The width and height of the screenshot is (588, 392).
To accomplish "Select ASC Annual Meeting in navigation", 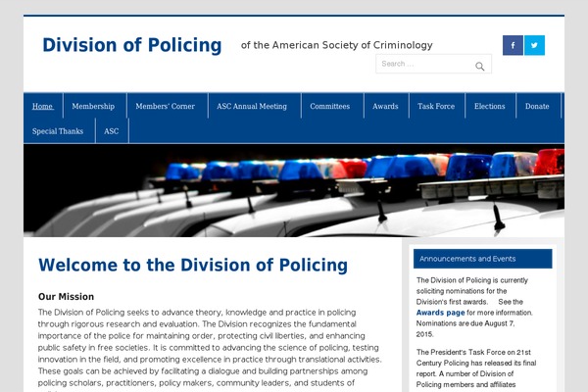I will point(252,106).
